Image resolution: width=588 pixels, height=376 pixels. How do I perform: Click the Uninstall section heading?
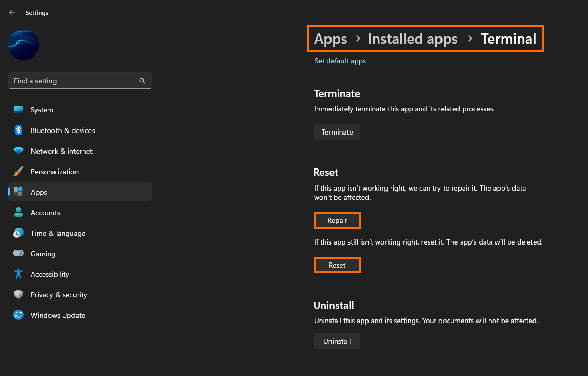pos(334,305)
